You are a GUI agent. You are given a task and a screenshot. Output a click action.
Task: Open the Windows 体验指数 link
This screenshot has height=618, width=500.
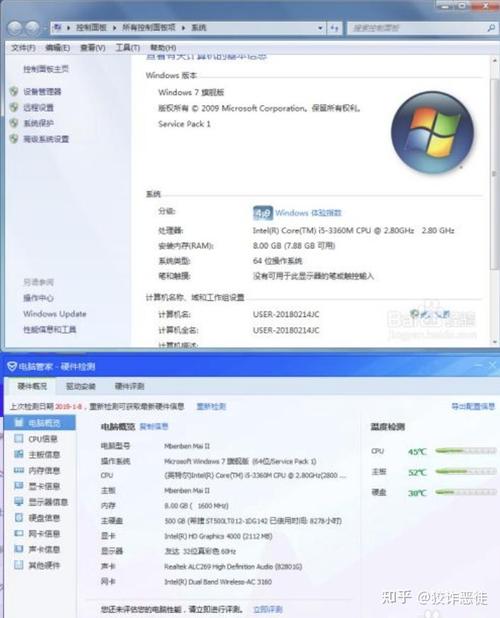tap(308, 213)
